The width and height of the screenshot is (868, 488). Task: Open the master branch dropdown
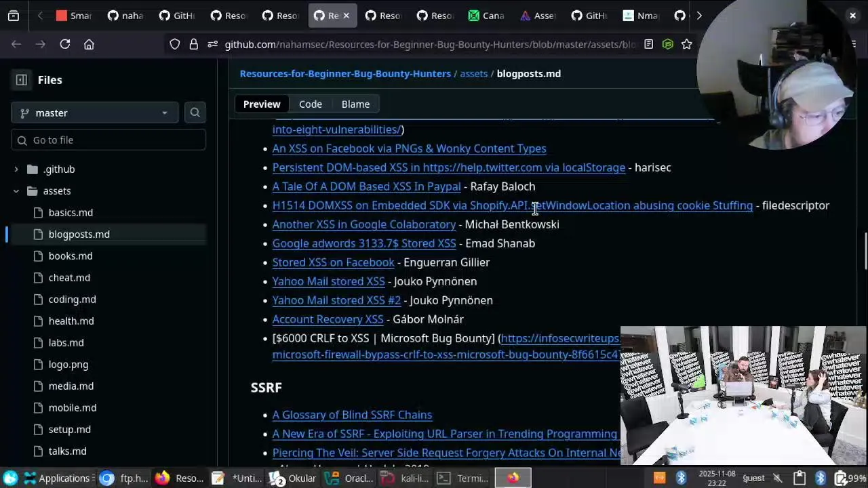point(94,113)
